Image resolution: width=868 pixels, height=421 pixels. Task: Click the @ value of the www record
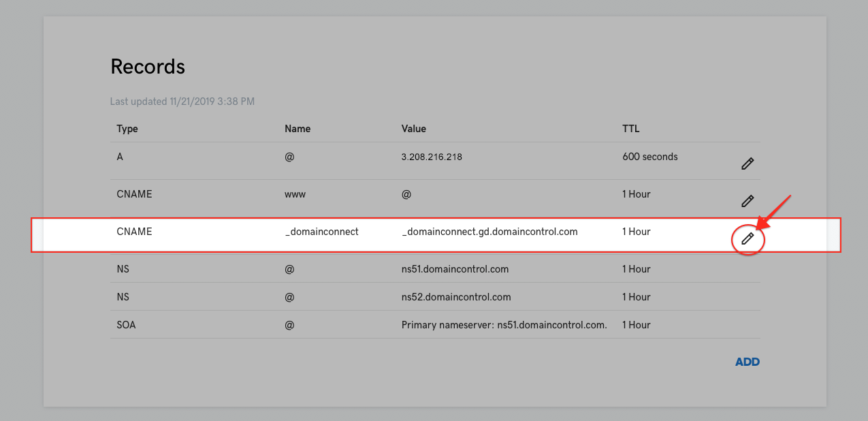click(x=406, y=194)
